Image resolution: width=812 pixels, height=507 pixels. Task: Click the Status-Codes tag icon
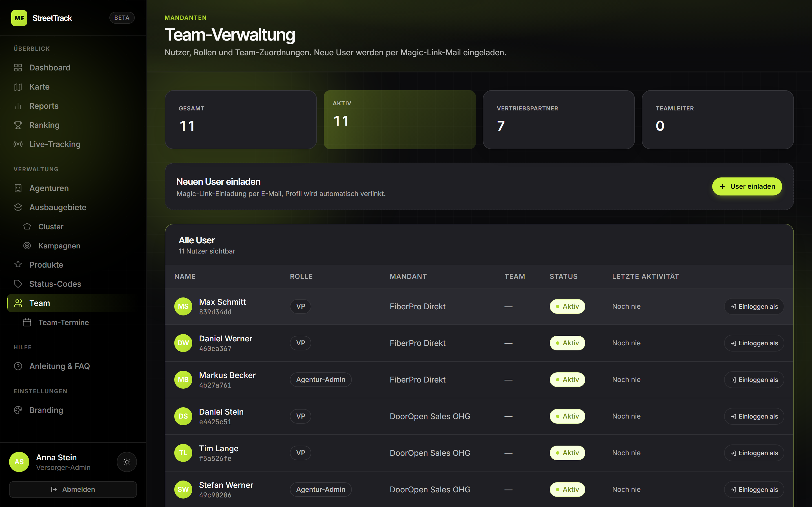coord(18,284)
